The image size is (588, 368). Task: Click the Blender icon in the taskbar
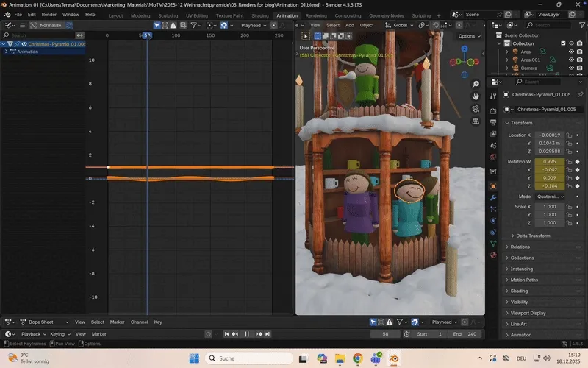[x=395, y=358]
